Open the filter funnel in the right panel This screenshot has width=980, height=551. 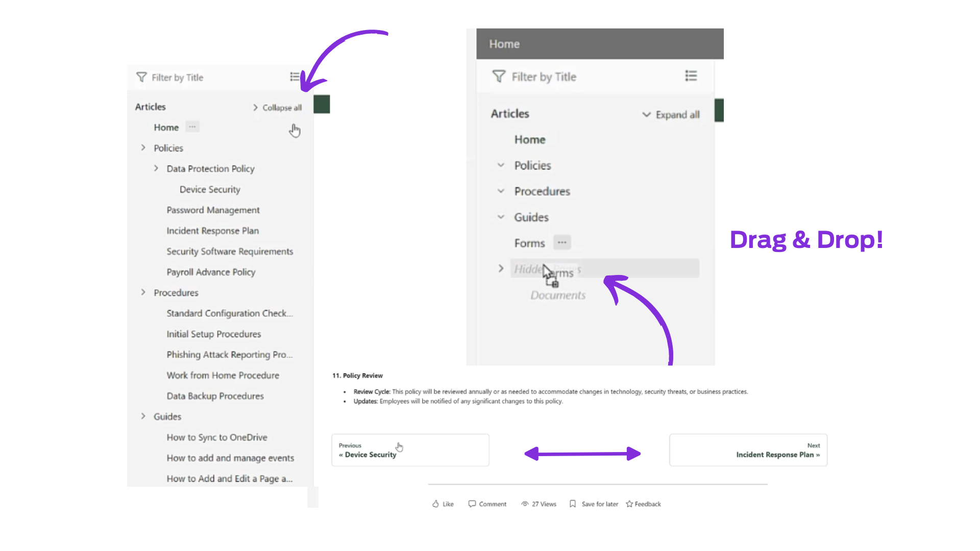499,76
